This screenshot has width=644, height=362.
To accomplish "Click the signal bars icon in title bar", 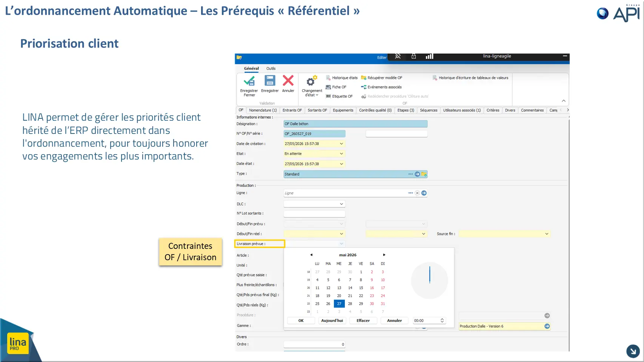I will 429,56.
